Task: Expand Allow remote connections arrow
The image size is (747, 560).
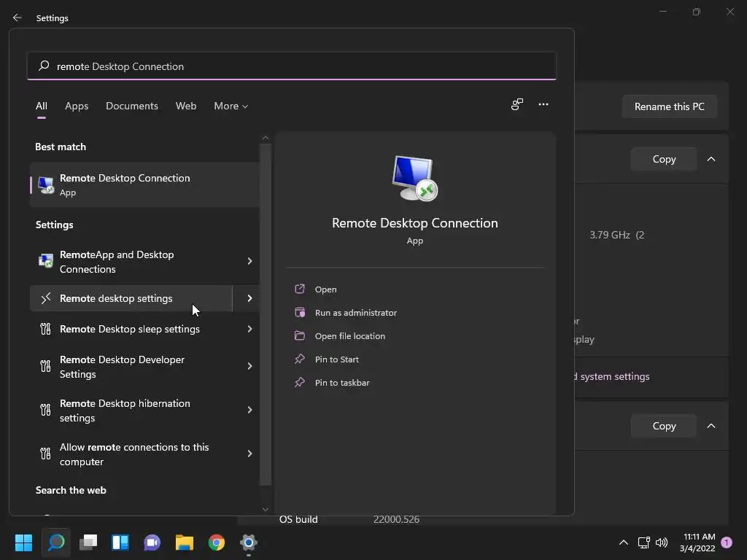Action: click(x=249, y=454)
